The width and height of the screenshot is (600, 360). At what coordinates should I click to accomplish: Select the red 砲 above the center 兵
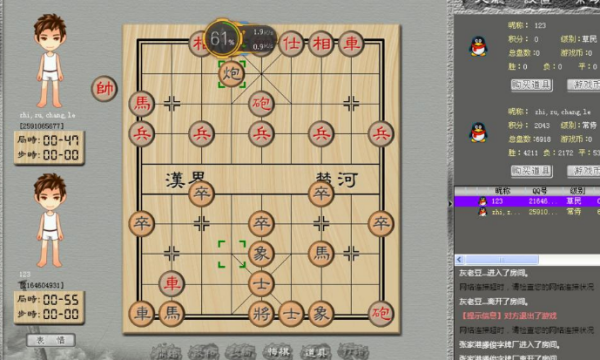pyautogui.click(x=261, y=104)
